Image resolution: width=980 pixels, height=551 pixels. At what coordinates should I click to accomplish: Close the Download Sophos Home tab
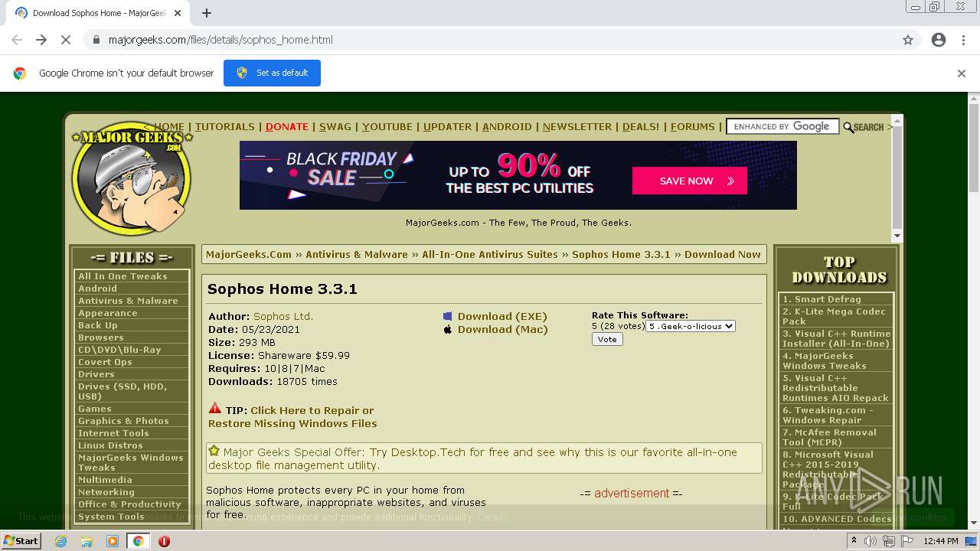[178, 13]
